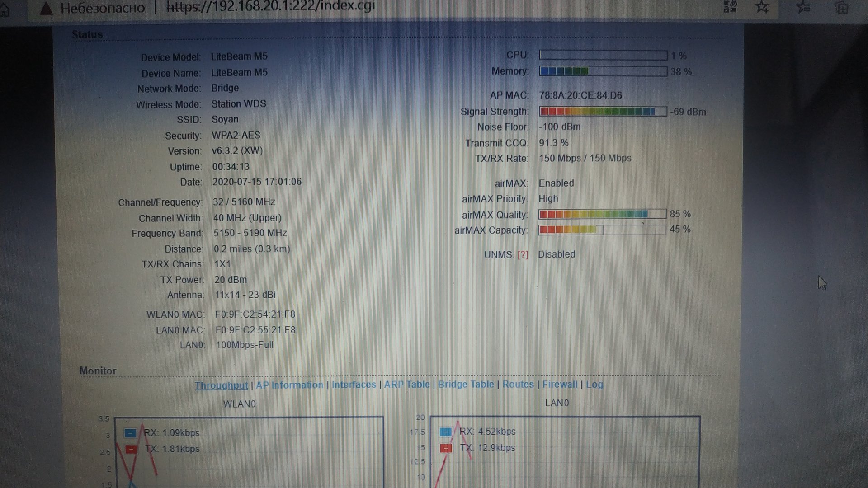Click the not-secure warning triangle icon

47,8
